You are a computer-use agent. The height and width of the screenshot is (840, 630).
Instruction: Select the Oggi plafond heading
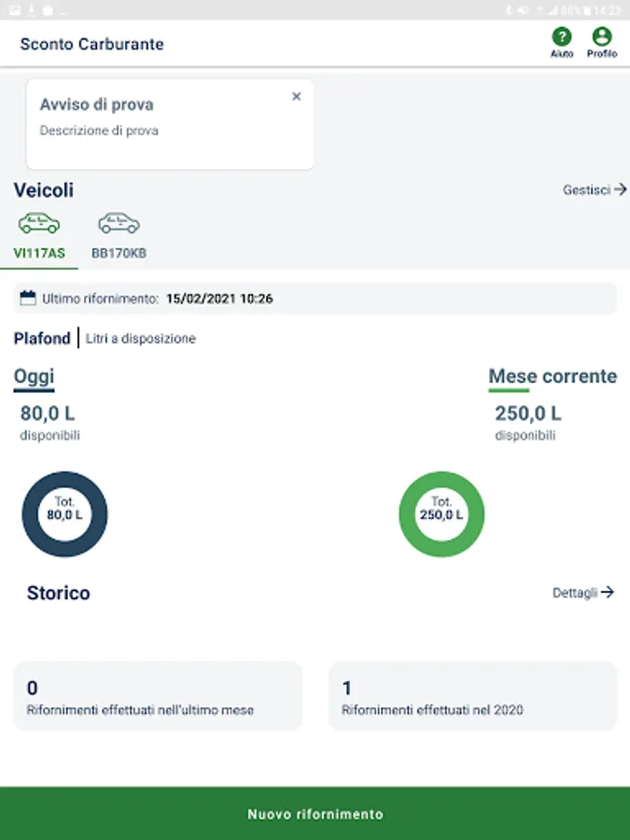coord(34,376)
